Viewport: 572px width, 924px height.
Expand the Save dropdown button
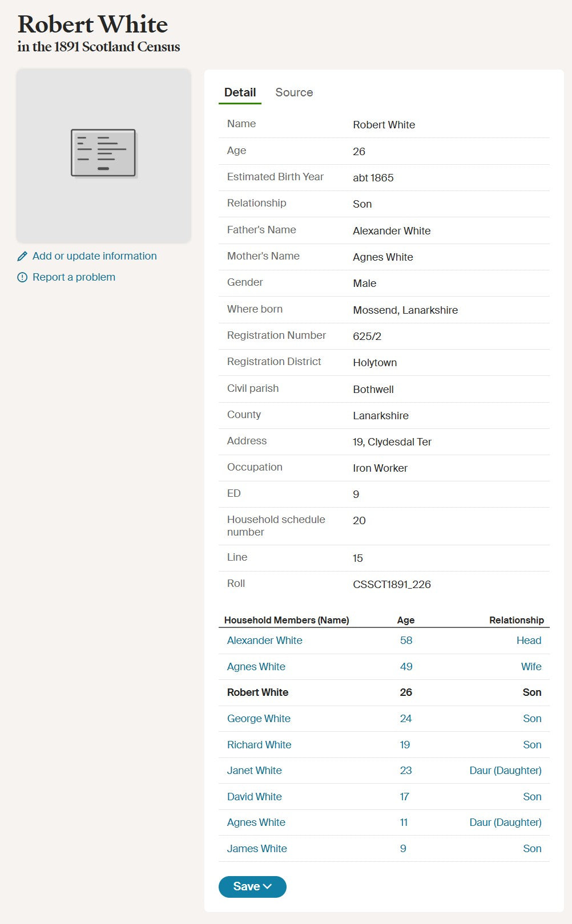[252, 886]
